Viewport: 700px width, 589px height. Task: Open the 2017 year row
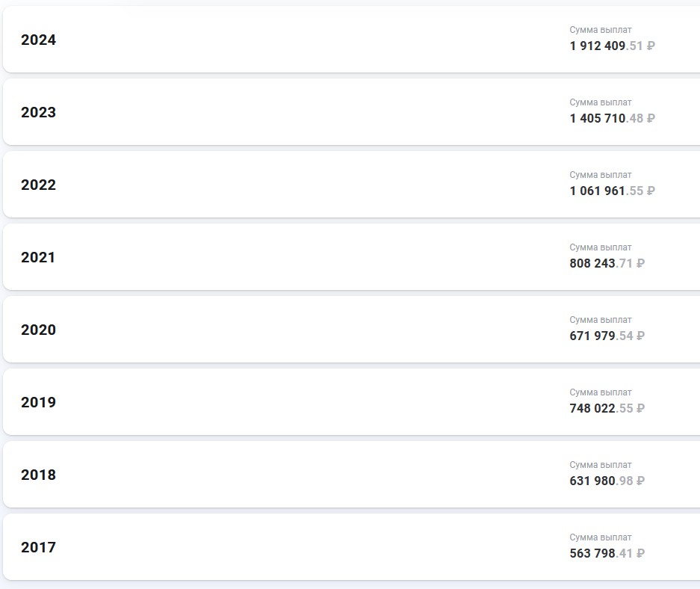[x=351, y=547]
